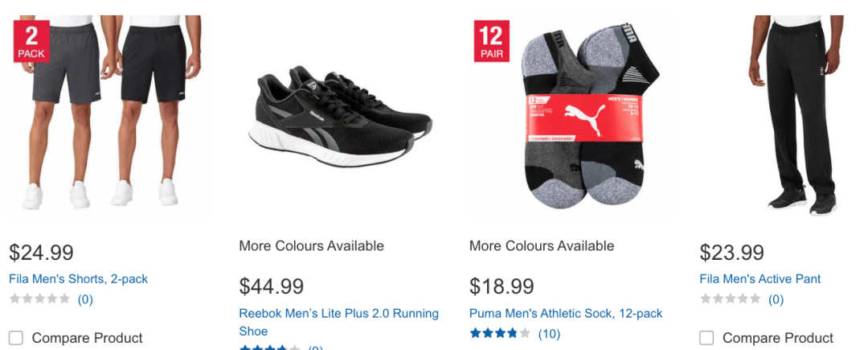The image size is (868, 350).
Task: Click star rating for Puma Athletic Sock
Action: click(x=500, y=333)
